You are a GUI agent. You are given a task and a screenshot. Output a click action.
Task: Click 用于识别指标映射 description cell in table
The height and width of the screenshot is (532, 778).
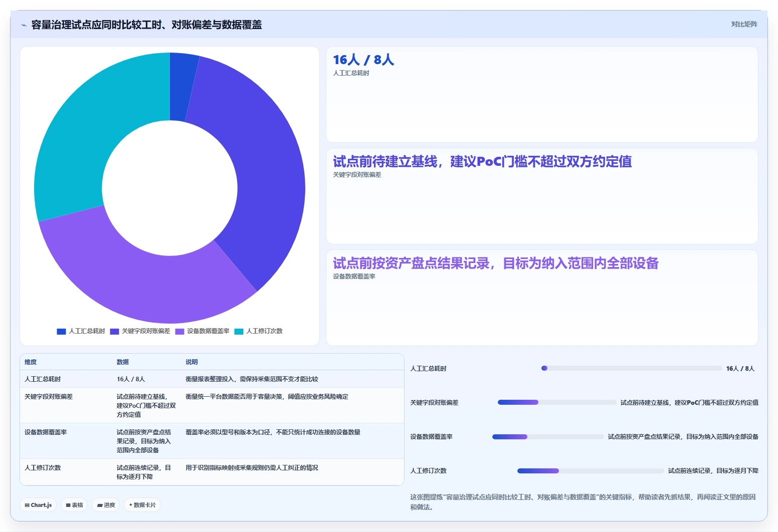(252, 468)
